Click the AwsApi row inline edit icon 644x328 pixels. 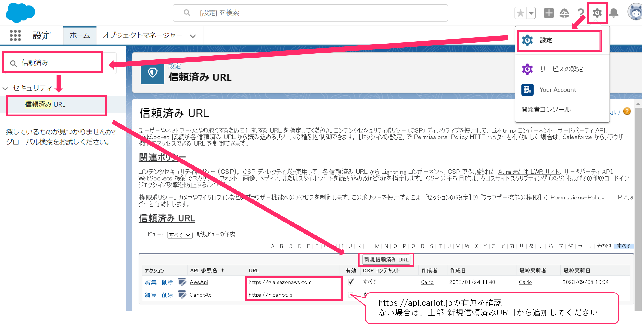(182, 282)
